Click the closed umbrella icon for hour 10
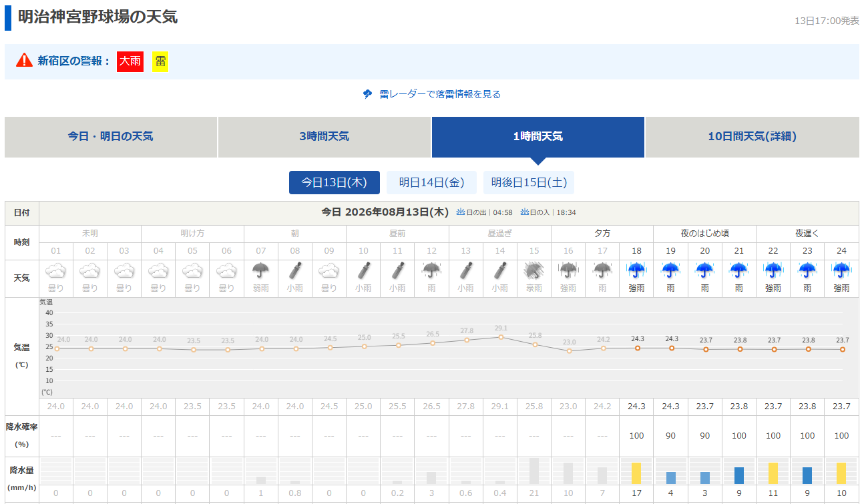 363,270
